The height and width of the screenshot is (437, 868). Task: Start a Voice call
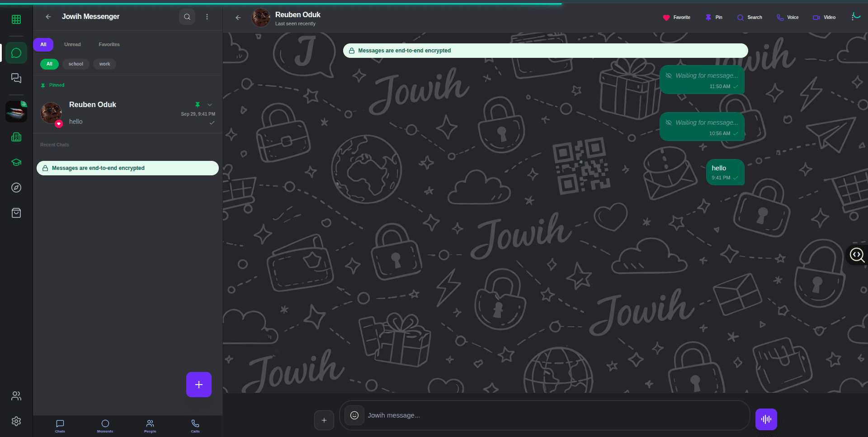pos(788,17)
